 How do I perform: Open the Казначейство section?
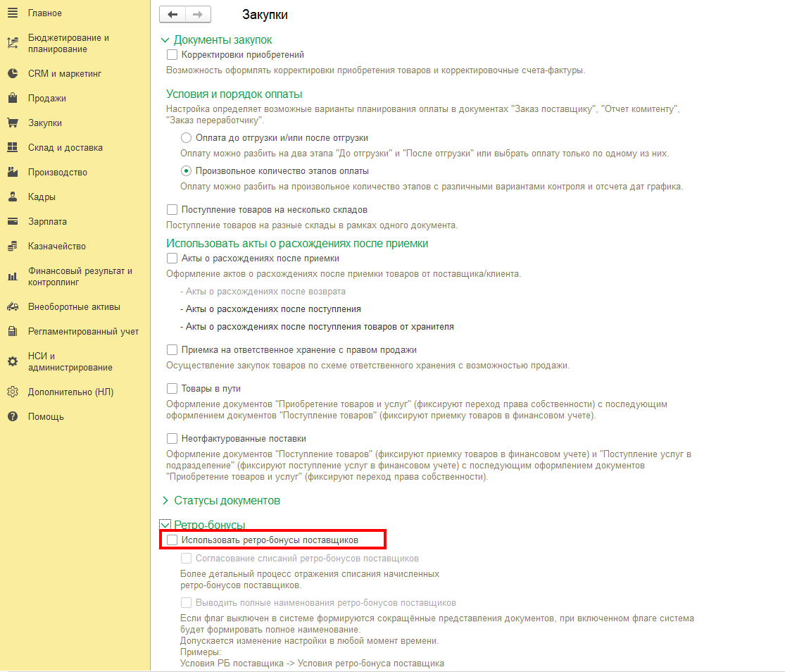pyautogui.click(x=56, y=246)
